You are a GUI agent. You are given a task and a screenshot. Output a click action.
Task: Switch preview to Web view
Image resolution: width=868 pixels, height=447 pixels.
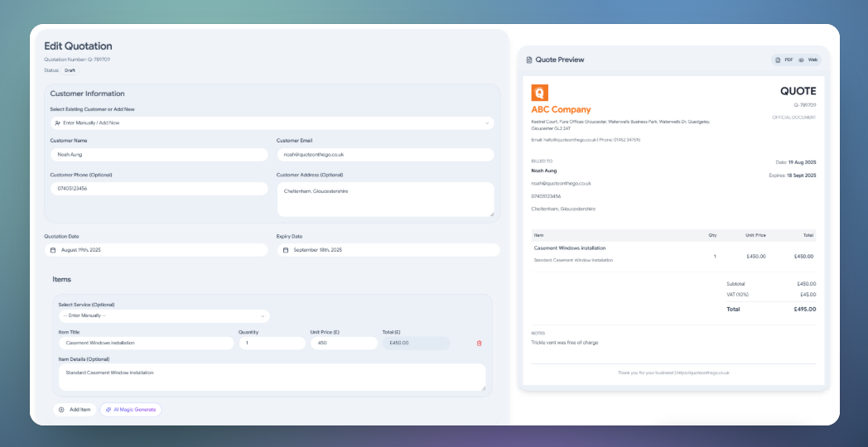coord(808,60)
